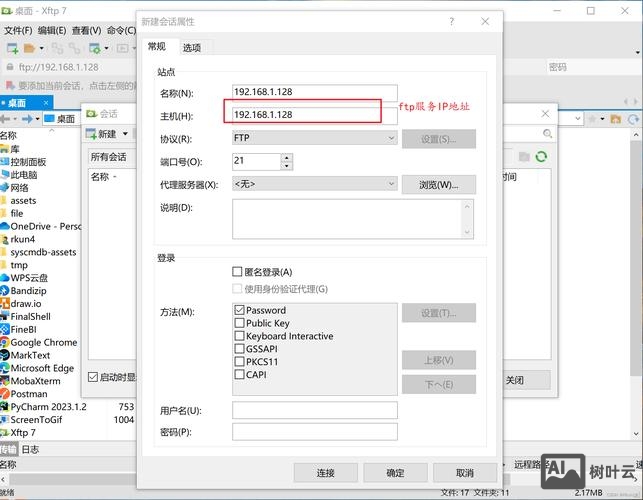This screenshot has height=500, width=643.
Task: Select the Microsoft Edge entry in list
Action: click(37, 368)
